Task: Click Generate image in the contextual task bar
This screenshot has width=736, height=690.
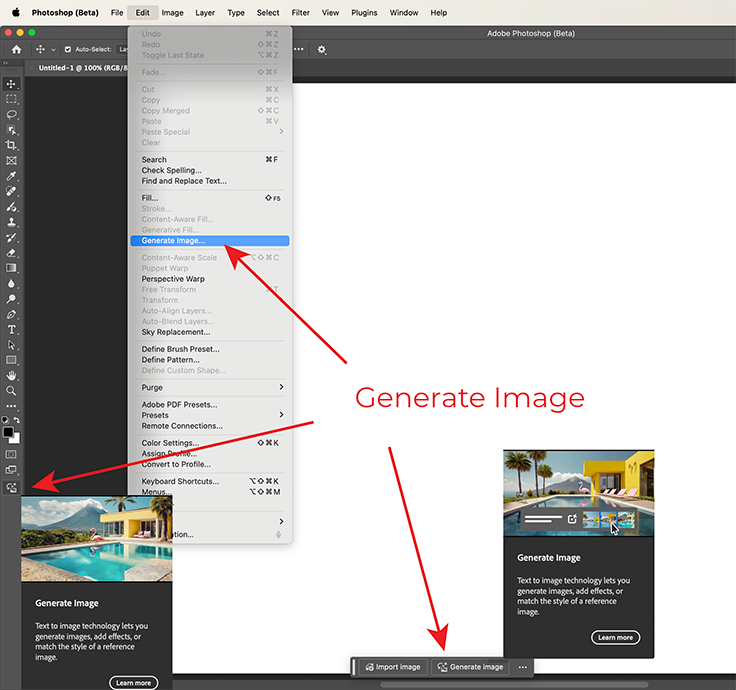Action: 470,667
